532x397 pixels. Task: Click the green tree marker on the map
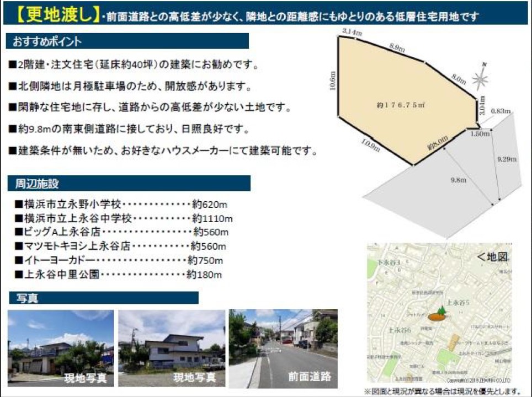click(x=441, y=310)
